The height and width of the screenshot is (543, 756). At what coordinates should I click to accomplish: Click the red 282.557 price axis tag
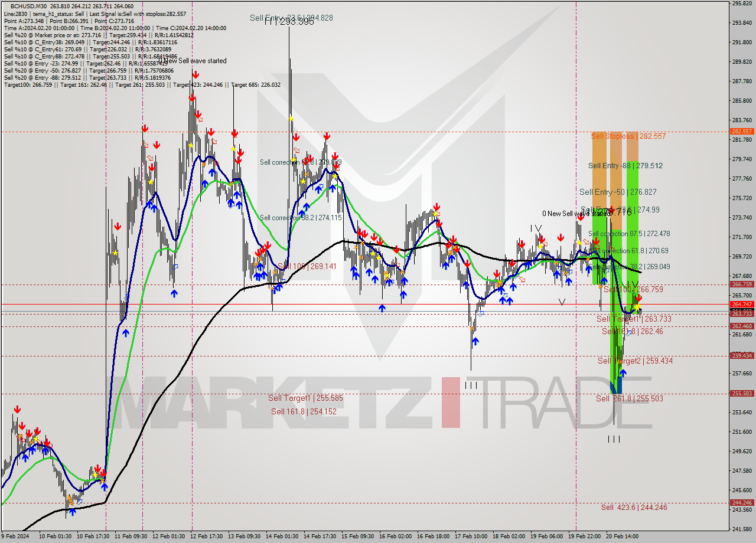point(742,132)
